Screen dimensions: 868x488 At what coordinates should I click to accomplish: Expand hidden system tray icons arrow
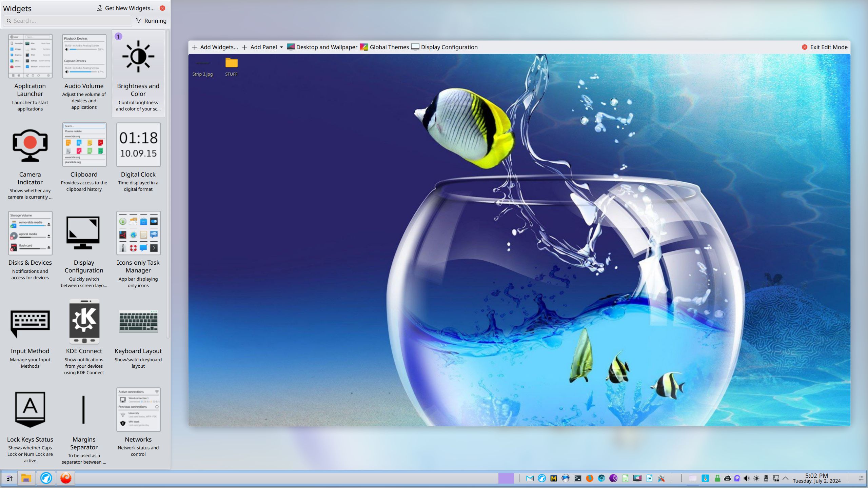[786, 478]
